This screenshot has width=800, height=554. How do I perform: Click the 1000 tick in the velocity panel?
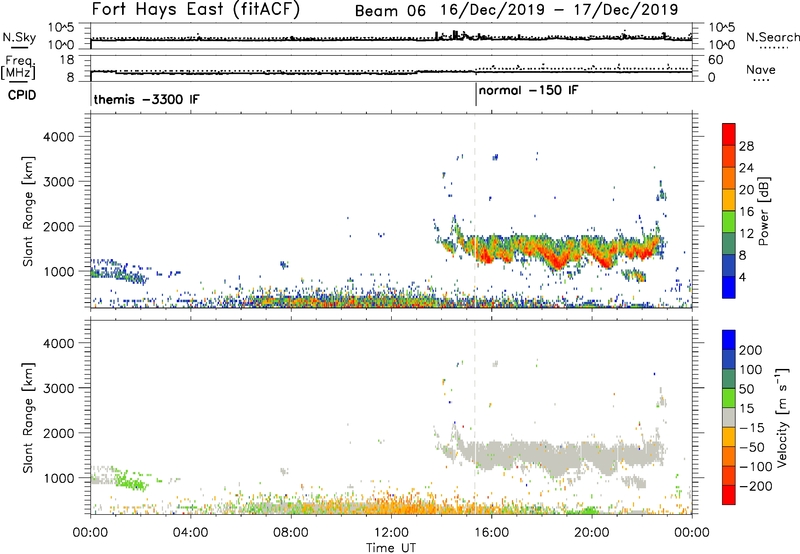click(59, 478)
